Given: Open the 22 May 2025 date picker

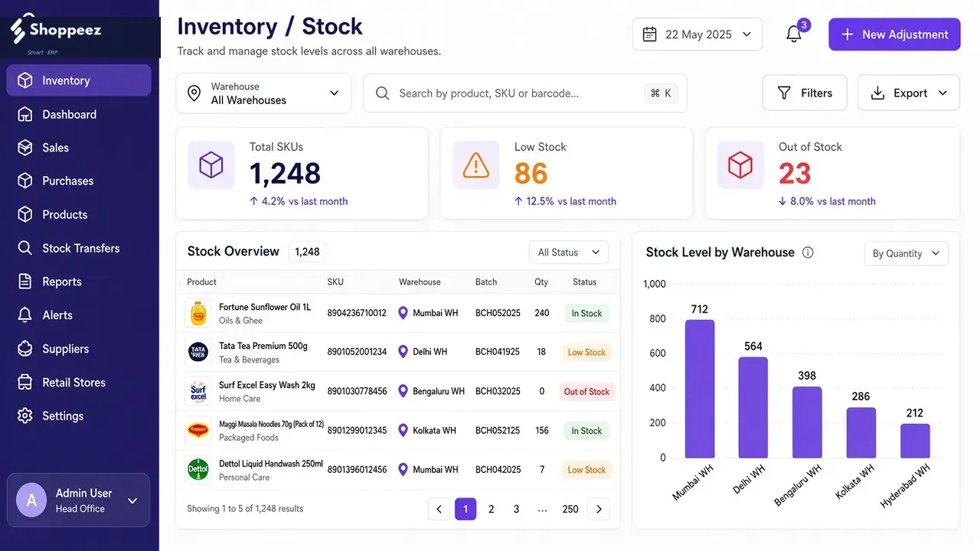Looking at the screenshot, I should (x=697, y=34).
